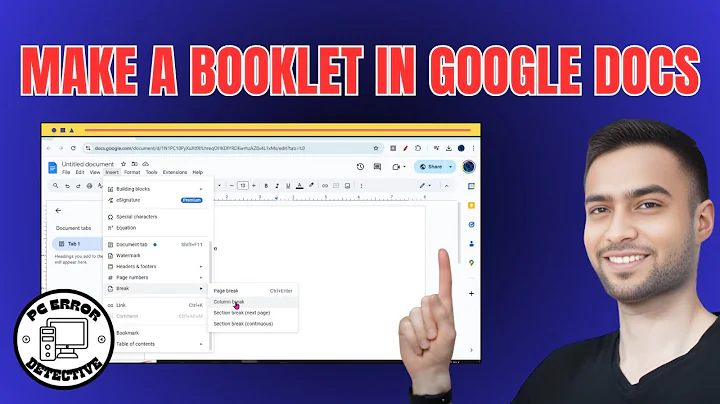Image resolution: width=720 pixels, height=404 pixels.
Task: Select Tab 1 in Document tabs
Action: click(77, 244)
